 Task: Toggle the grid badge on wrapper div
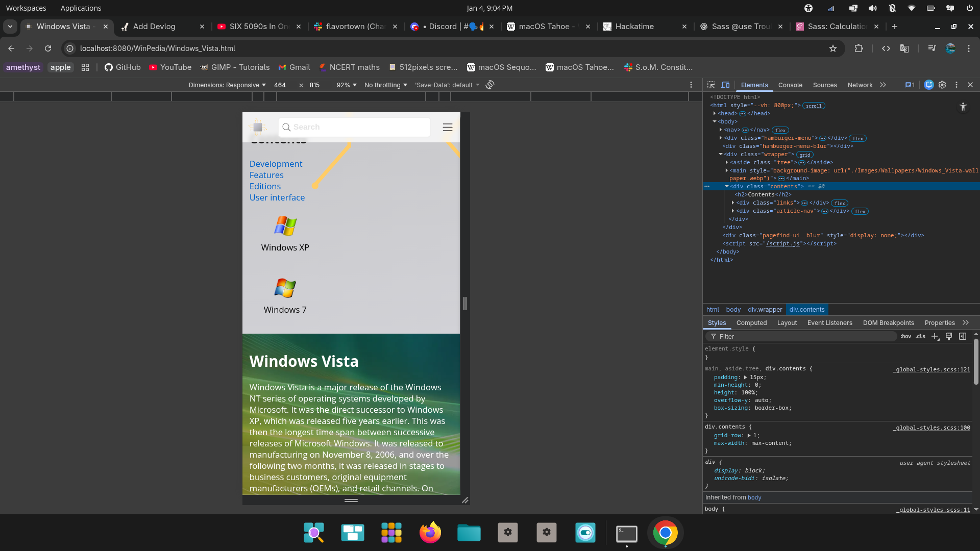coord(805,155)
